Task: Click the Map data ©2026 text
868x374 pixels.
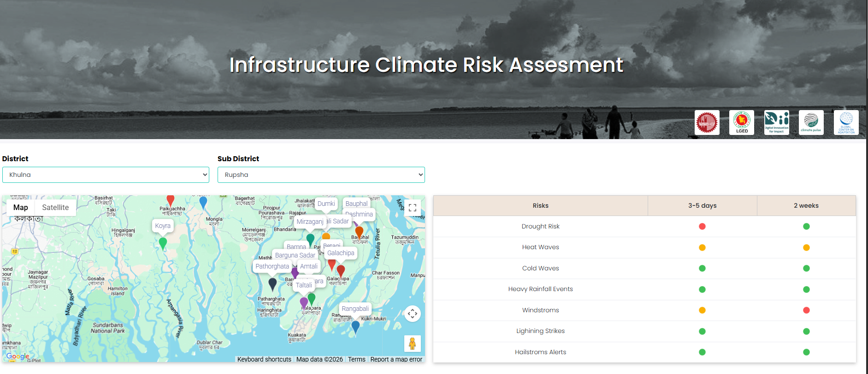Action: click(319, 359)
